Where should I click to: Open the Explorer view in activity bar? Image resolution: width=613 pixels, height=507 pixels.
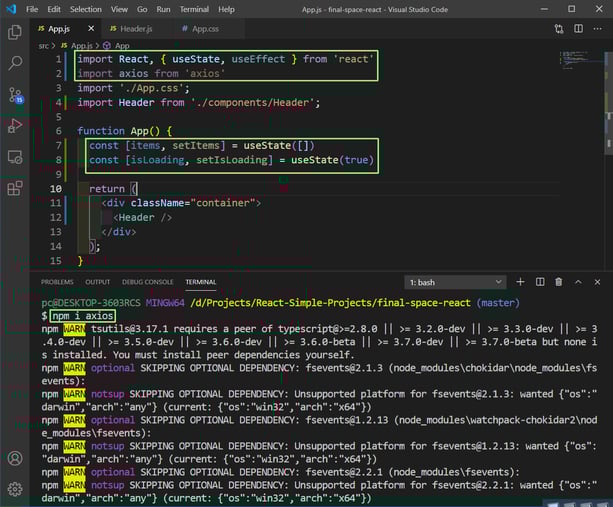click(x=15, y=32)
